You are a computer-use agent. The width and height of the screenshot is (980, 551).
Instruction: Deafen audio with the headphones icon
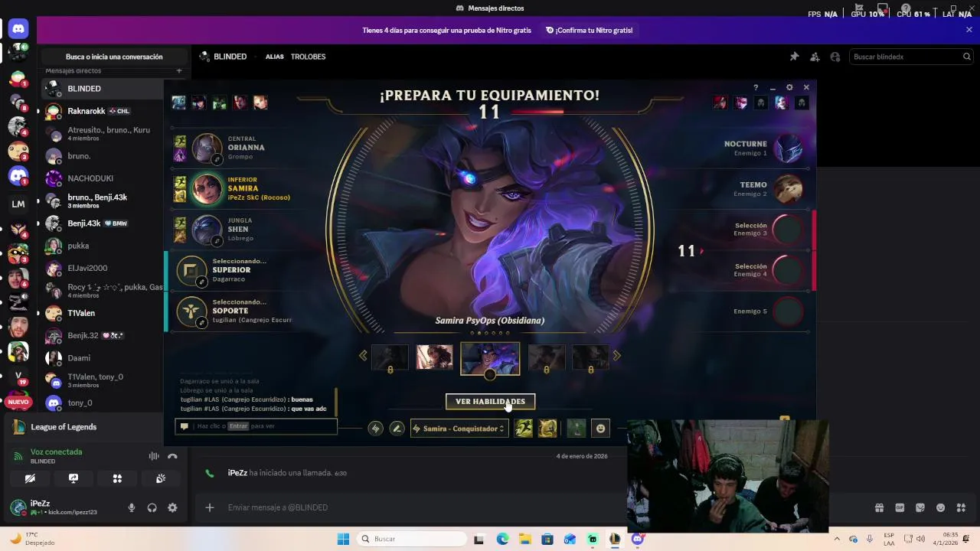[x=152, y=507]
